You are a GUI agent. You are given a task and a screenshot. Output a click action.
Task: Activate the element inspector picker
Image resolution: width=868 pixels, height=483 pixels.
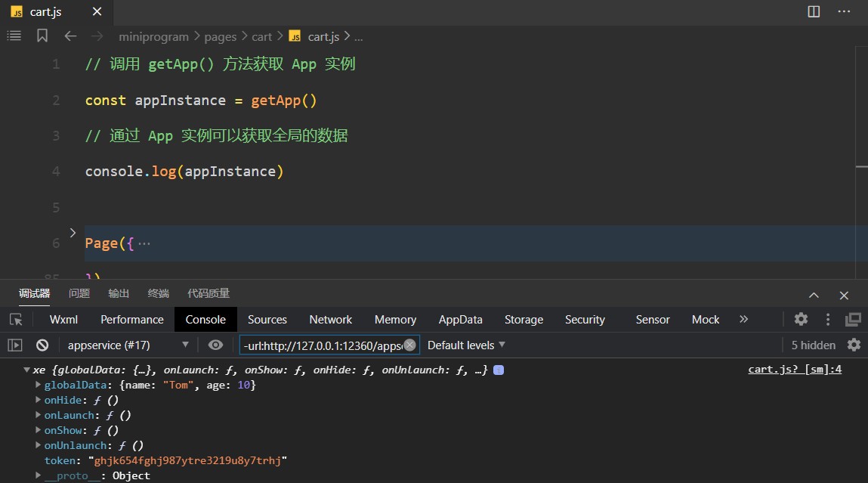click(x=16, y=320)
